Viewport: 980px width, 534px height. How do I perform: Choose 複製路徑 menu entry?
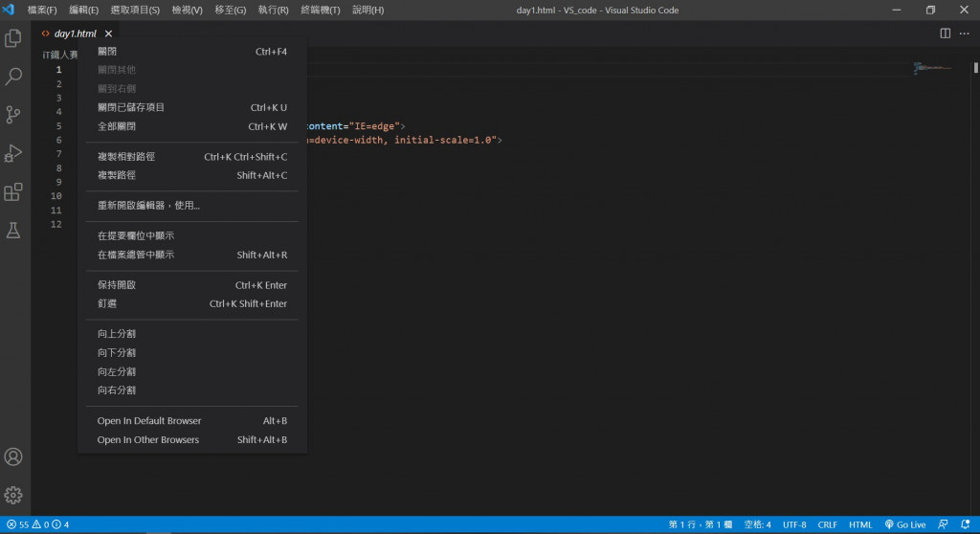click(x=191, y=175)
